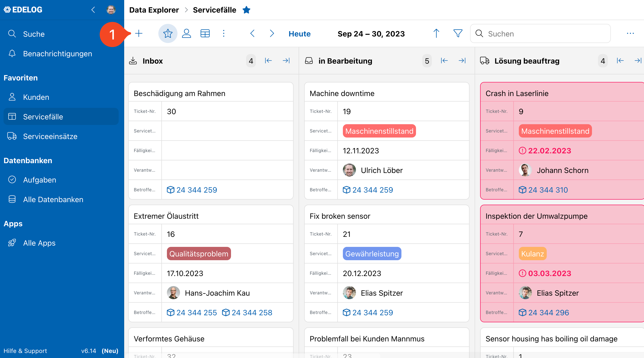Open the filter funnel icon
Screen dimensions: 644x358
pyautogui.click(x=458, y=33)
